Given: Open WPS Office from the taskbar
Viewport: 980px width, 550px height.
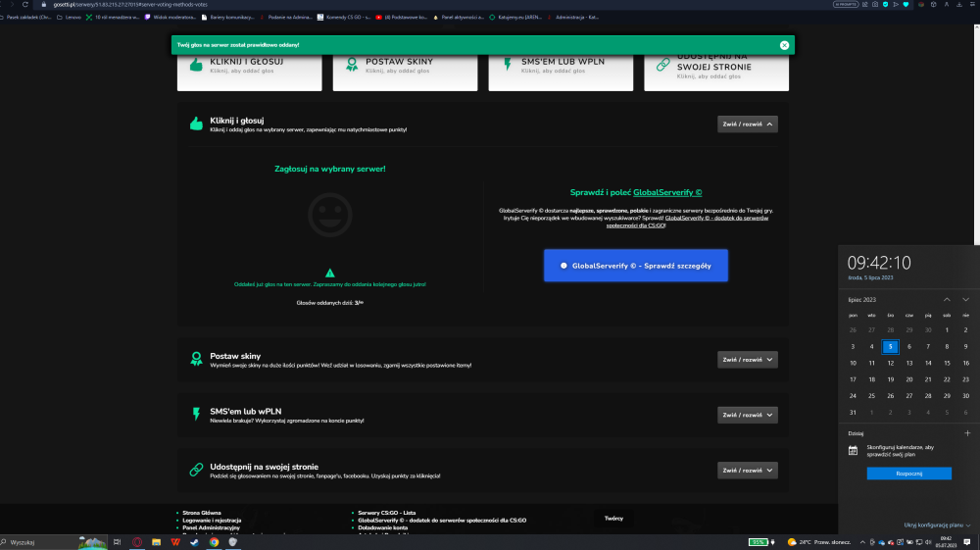Looking at the screenshot, I should [175, 542].
